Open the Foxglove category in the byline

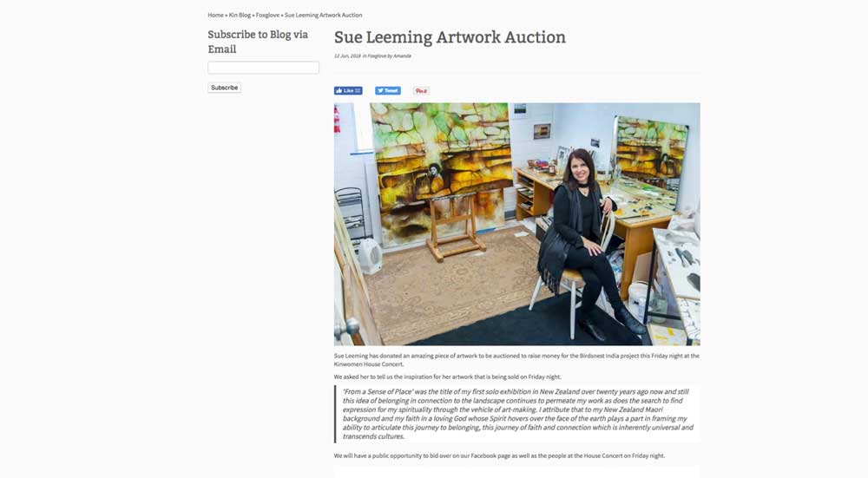point(377,56)
